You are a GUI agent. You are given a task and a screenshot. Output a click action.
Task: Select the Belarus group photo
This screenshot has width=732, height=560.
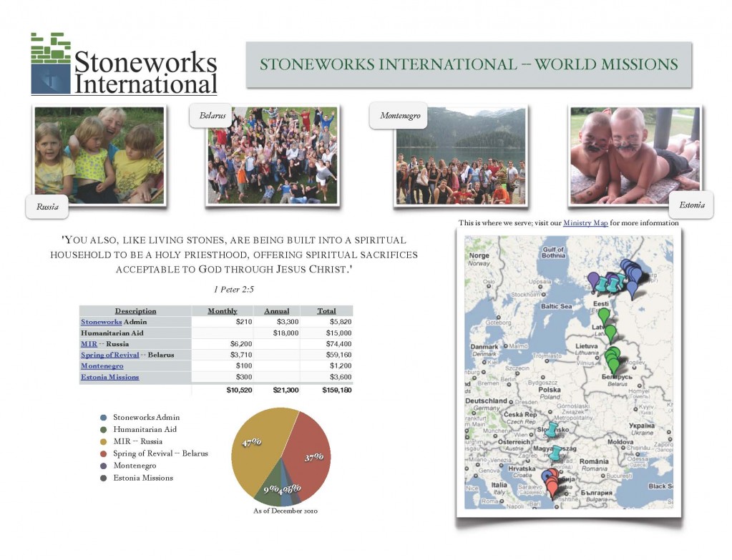pyautogui.click(x=272, y=155)
